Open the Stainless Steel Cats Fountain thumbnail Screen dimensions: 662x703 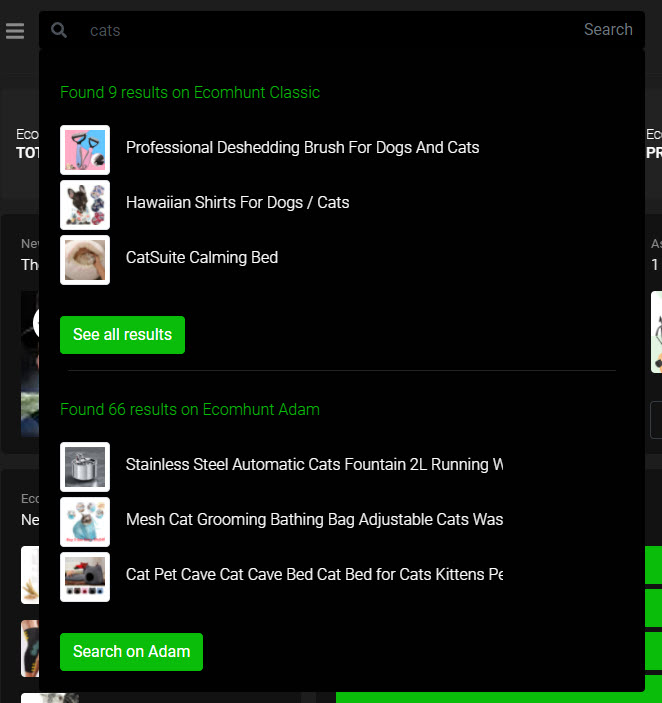(85, 467)
